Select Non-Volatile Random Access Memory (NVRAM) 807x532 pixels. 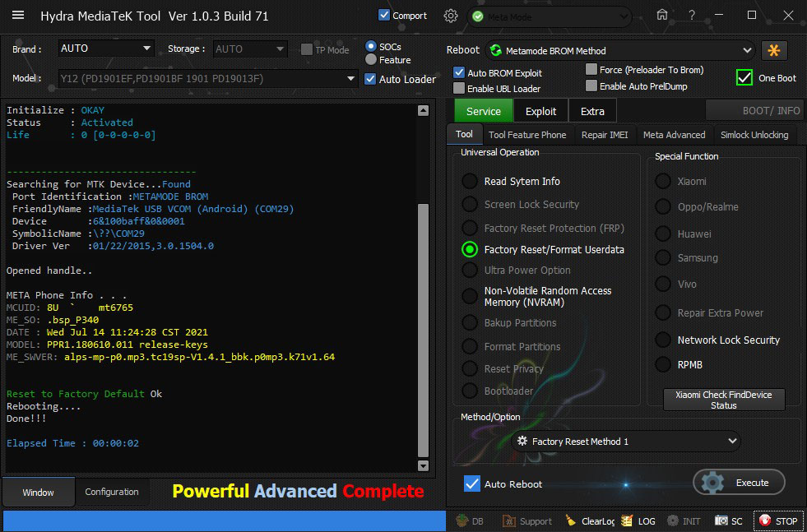[x=470, y=296]
